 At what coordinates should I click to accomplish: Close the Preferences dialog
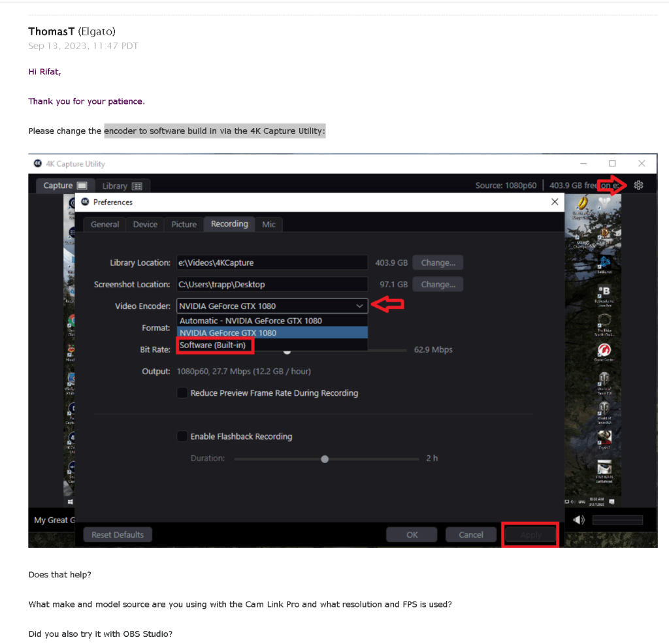(554, 202)
